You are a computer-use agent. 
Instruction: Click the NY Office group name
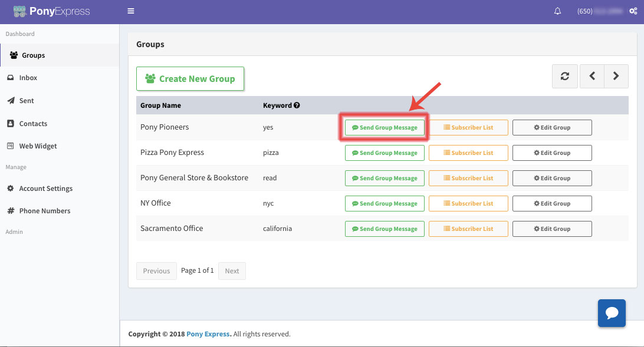click(x=156, y=203)
